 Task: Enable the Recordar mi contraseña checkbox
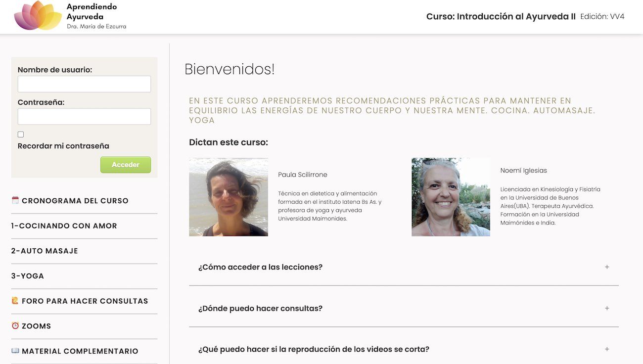21,135
